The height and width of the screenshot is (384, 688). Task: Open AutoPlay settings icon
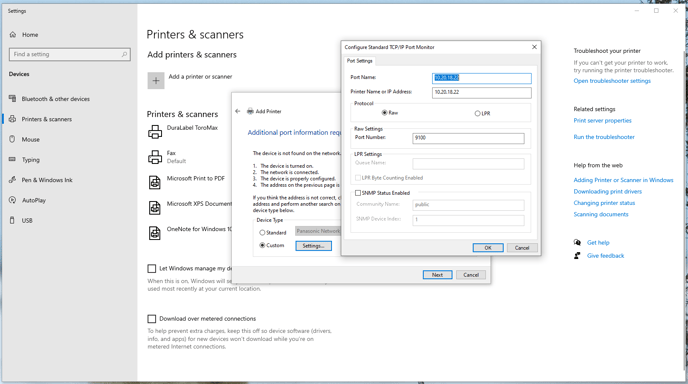tap(12, 200)
